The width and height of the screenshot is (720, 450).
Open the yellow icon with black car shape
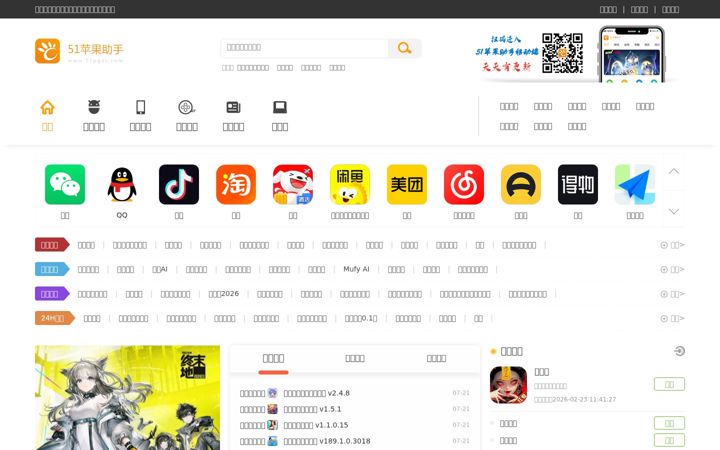point(521,185)
